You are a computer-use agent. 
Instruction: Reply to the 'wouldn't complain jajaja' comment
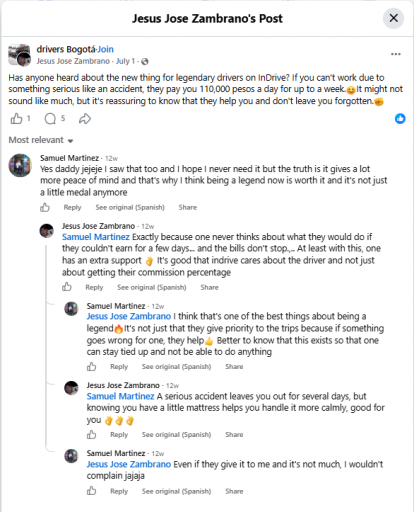pyautogui.click(x=119, y=491)
